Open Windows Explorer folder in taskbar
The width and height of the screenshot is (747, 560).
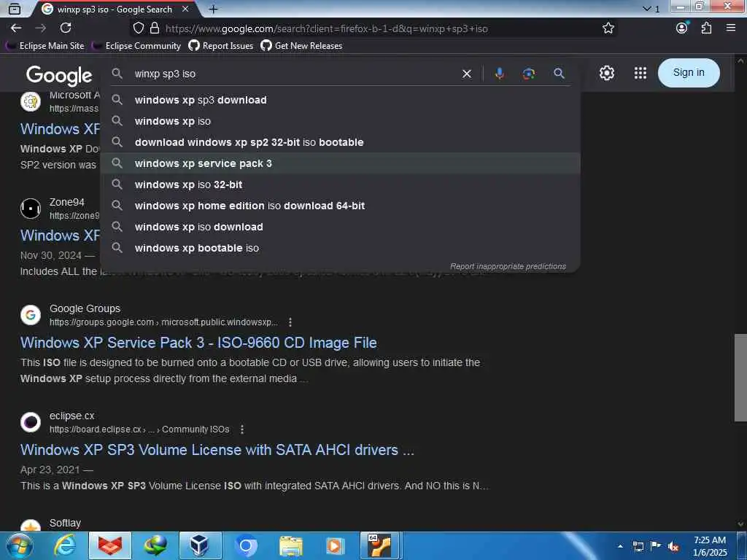[291, 545]
